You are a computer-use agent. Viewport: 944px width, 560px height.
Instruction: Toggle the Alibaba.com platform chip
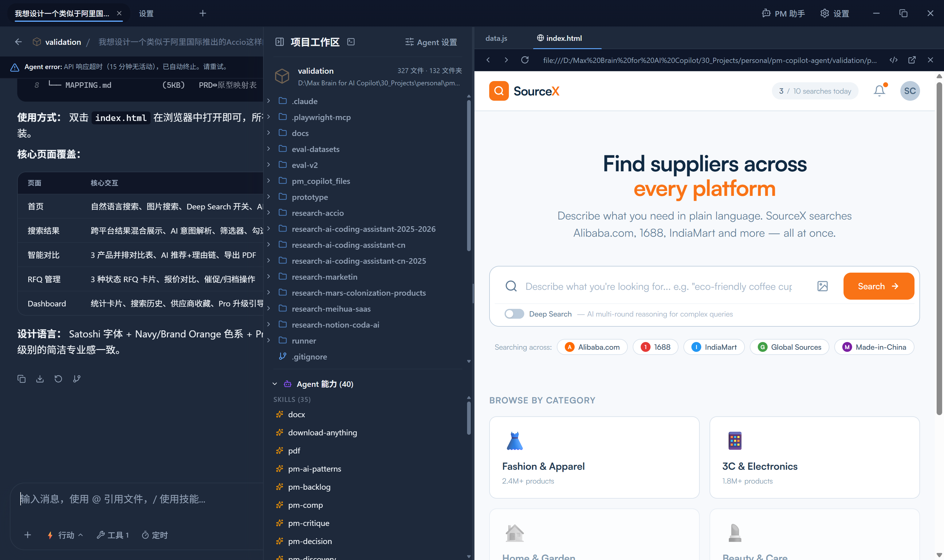tap(592, 347)
